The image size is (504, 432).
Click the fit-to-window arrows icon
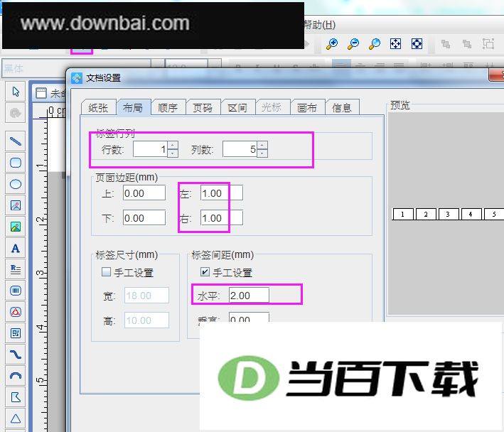[x=395, y=43]
